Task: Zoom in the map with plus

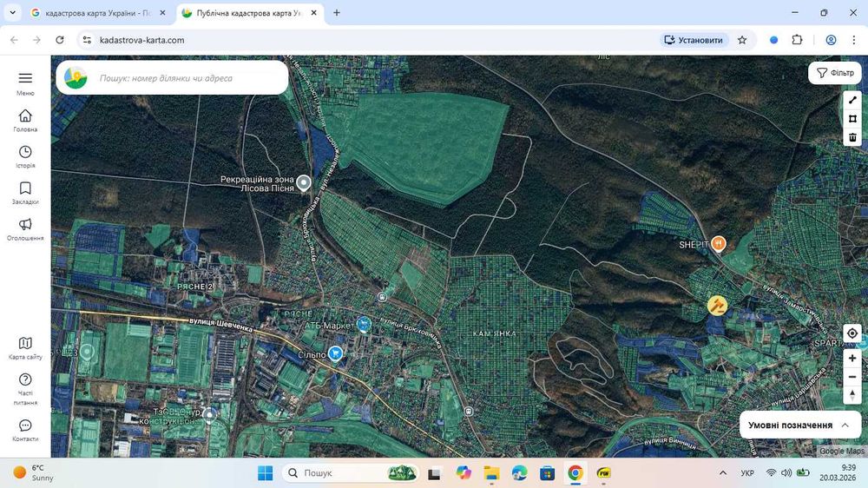Action: [x=852, y=359]
